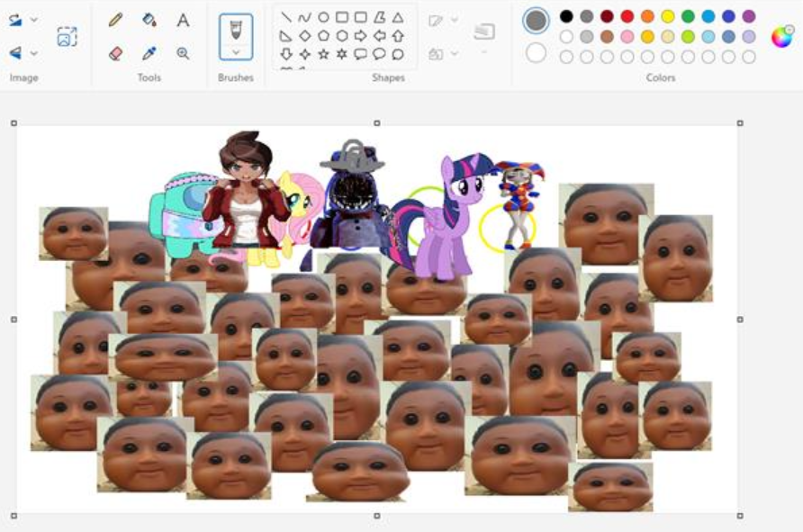Viewport: 803px width, 532px height.
Task: Choose the Polygon shape
Action: pyautogui.click(x=379, y=17)
